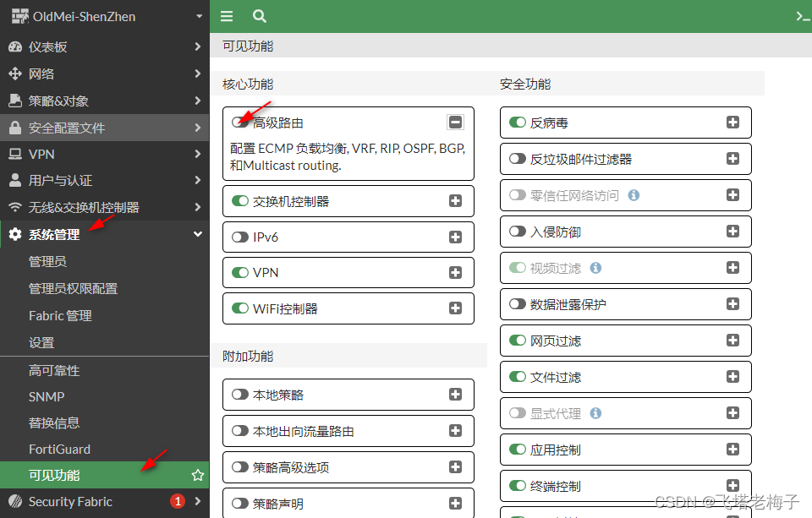Favorite 可见功能 with the star icon
812x518 pixels.
click(x=197, y=475)
